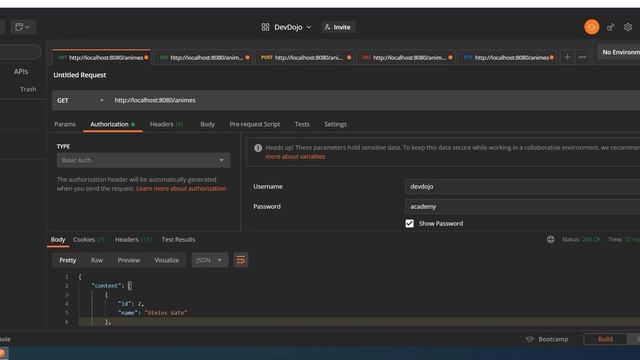
Task: Click the "content" key in response
Action: coord(107,286)
